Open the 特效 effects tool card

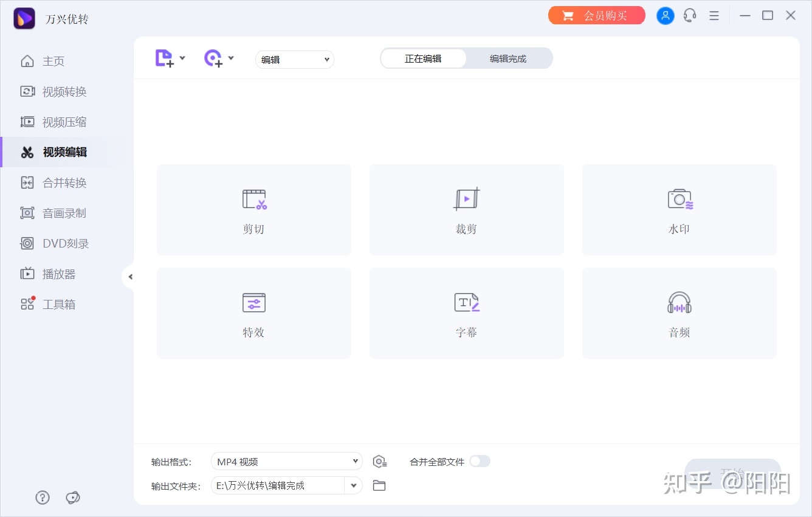pyautogui.click(x=254, y=313)
